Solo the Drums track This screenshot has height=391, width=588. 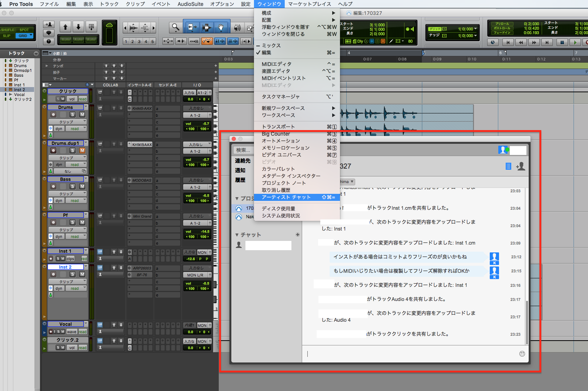[73, 115]
